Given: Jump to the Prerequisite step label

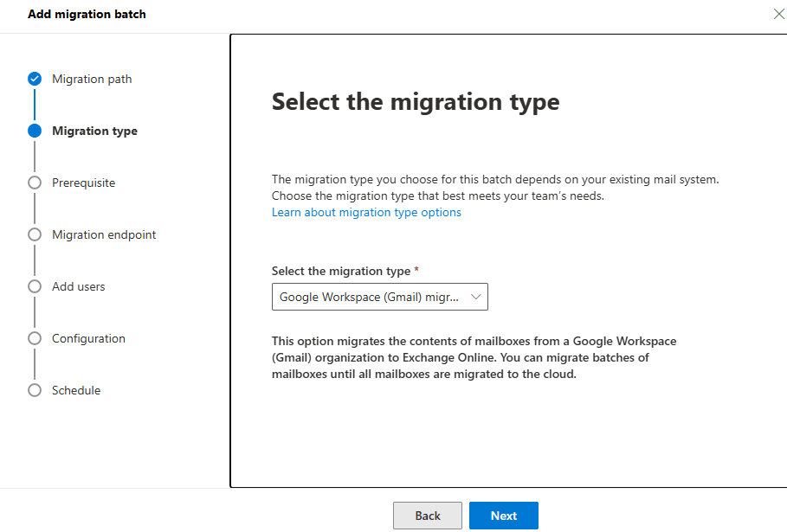Looking at the screenshot, I should coord(83,183).
